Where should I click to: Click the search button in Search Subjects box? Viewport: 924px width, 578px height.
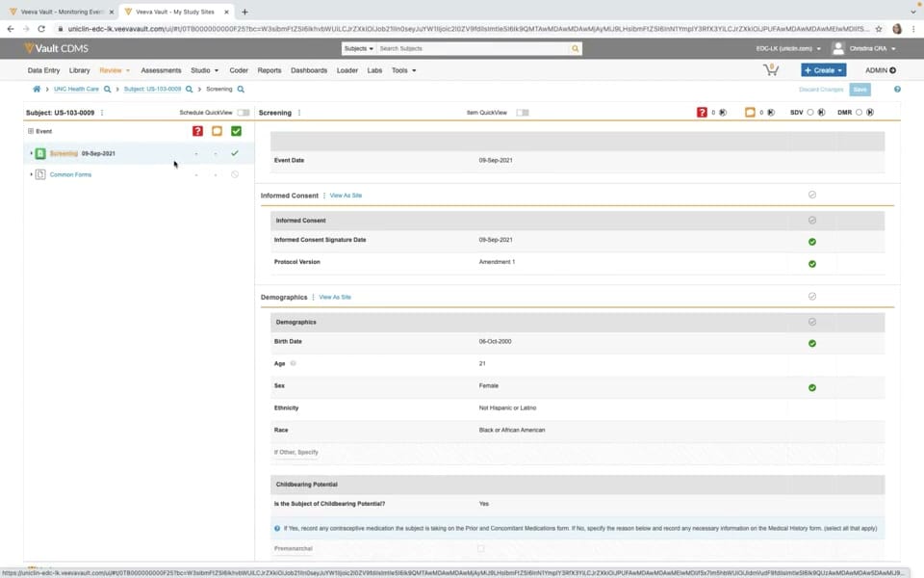click(576, 48)
